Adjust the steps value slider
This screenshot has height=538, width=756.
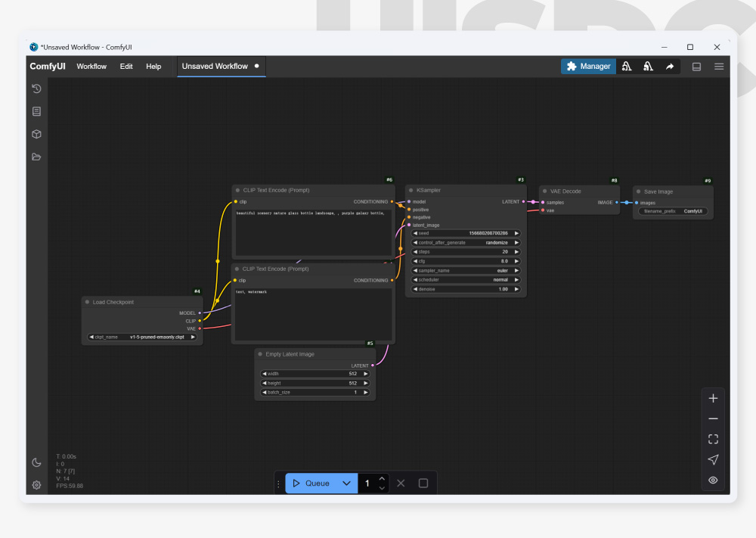pyautogui.click(x=465, y=252)
